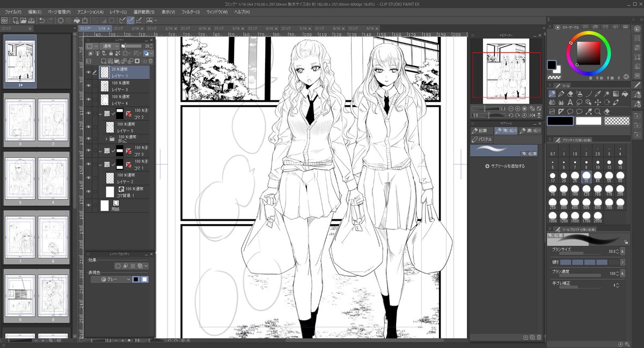Expand the がっこ layer folder
Viewport: 644px width, 348px height.
click(106, 139)
